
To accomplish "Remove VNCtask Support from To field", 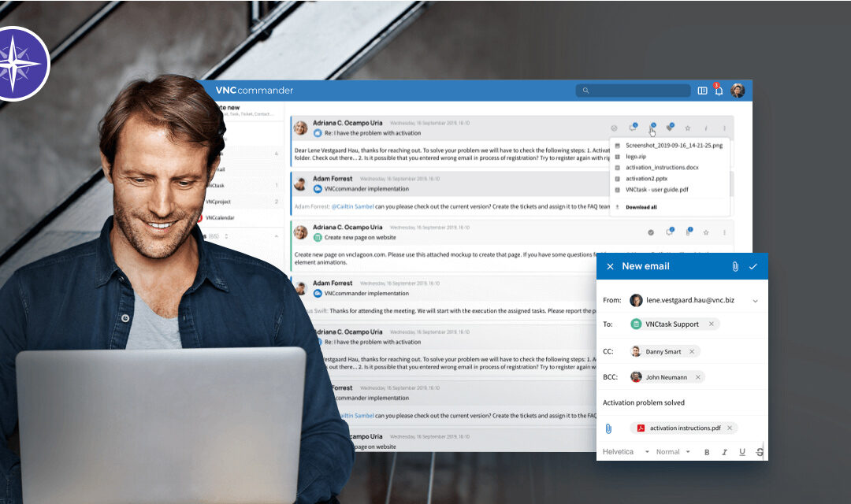I will point(711,324).
